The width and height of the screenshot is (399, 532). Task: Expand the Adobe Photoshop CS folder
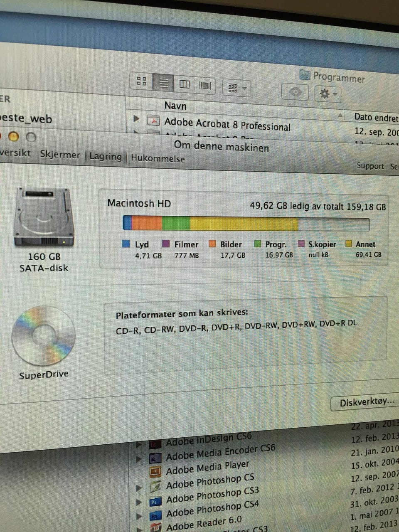(138, 488)
